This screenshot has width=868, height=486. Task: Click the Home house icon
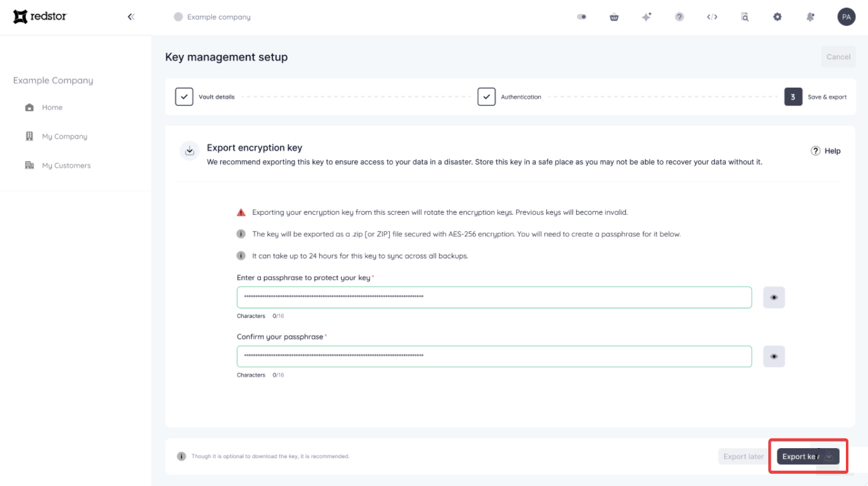coord(29,107)
